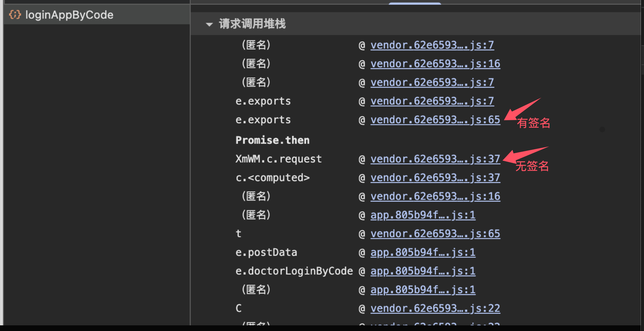The image size is (644, 331).
Task: Open the topmost vendor js:7 link
Action: [432, 45]
